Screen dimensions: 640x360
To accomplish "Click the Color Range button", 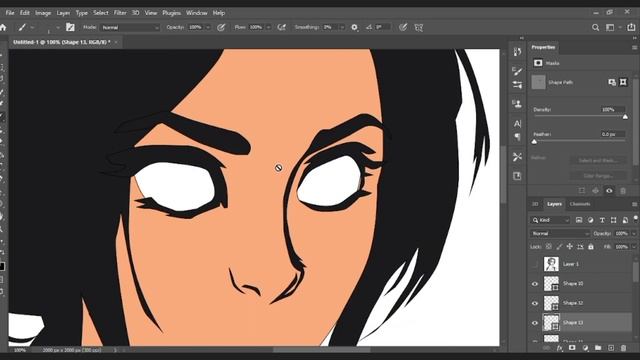I will click(x=598, y=176).
